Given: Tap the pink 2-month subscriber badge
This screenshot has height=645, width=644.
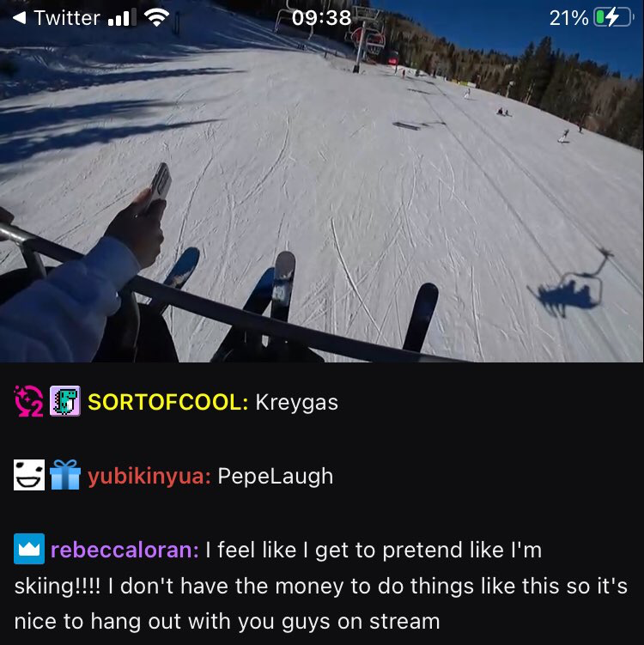Looking at the screenshot, I should point(29,401).
